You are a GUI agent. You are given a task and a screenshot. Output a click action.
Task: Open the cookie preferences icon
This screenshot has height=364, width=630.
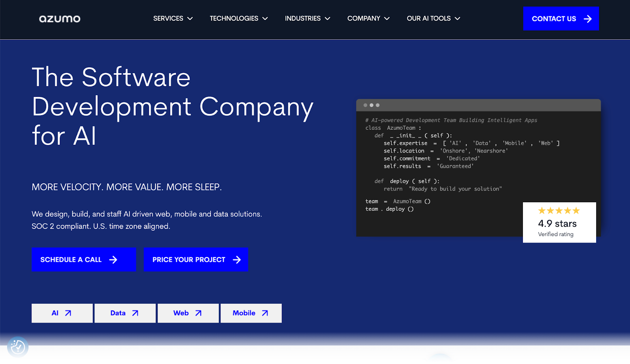[x=18, y=347]
